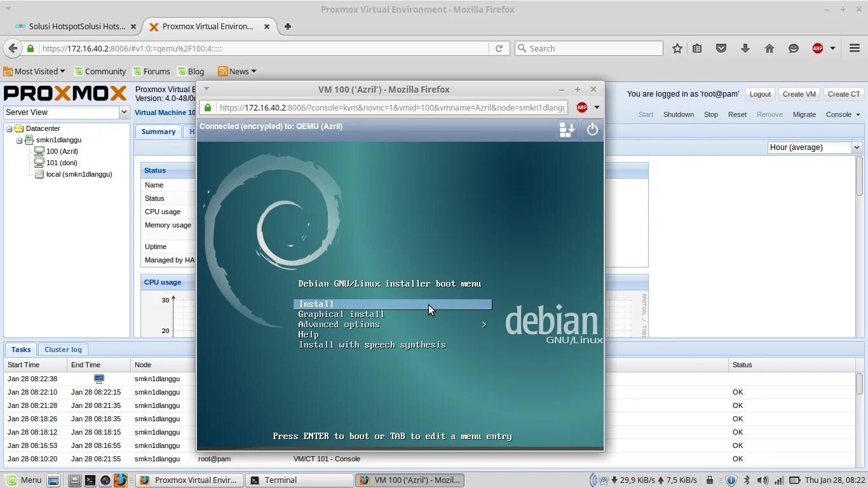Open Forums bookmark
Viewport: 868px width, 488px height.
[x=151, y=71]
